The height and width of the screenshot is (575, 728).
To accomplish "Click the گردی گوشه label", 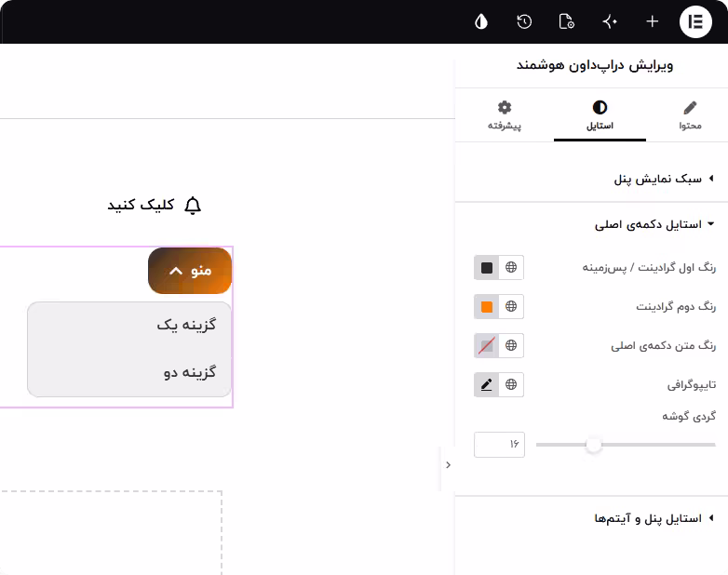I will 689,416.
